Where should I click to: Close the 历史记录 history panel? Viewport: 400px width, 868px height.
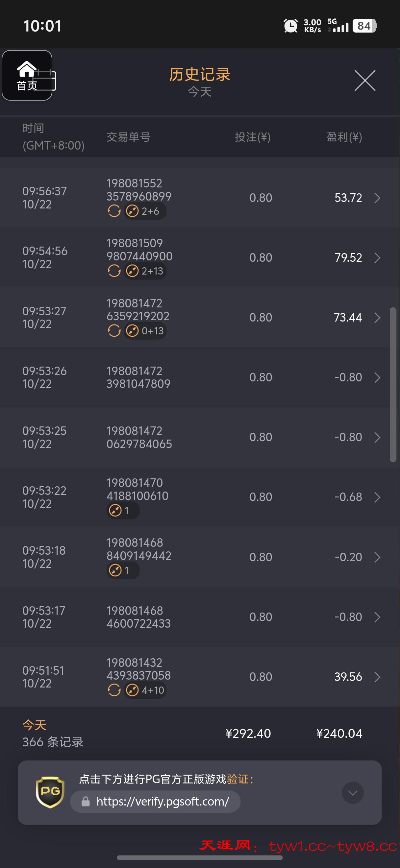click(364, 81)
